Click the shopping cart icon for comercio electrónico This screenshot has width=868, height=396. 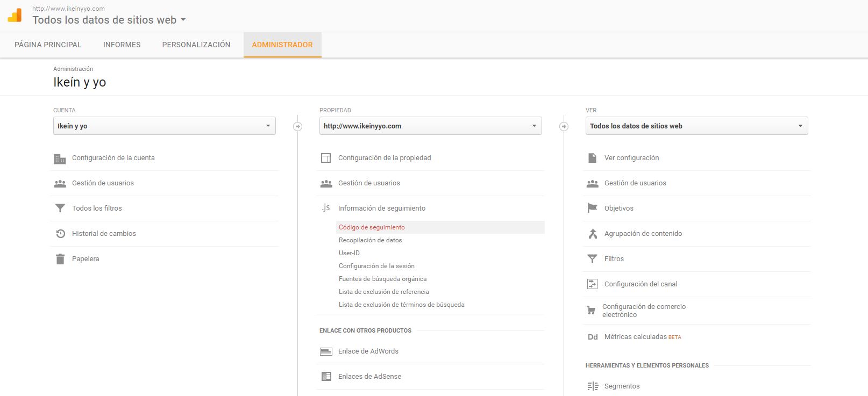click(x=591, y=311)
